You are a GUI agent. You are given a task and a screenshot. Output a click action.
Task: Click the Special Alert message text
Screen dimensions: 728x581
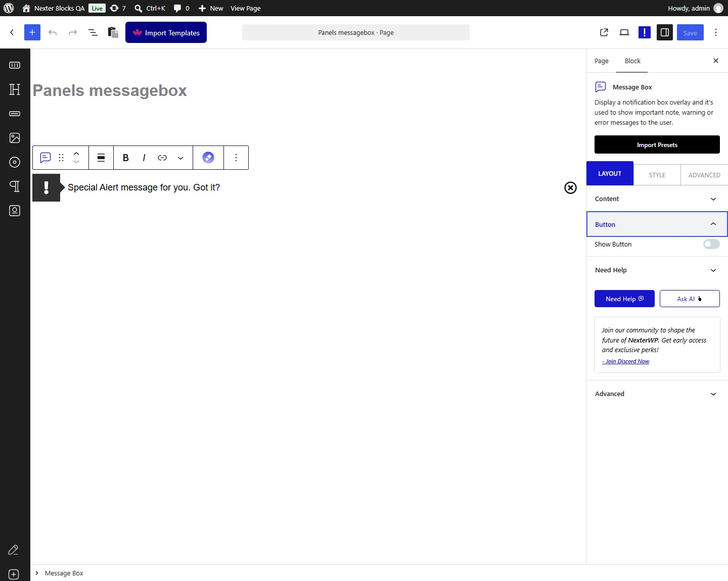coord(144,187)
